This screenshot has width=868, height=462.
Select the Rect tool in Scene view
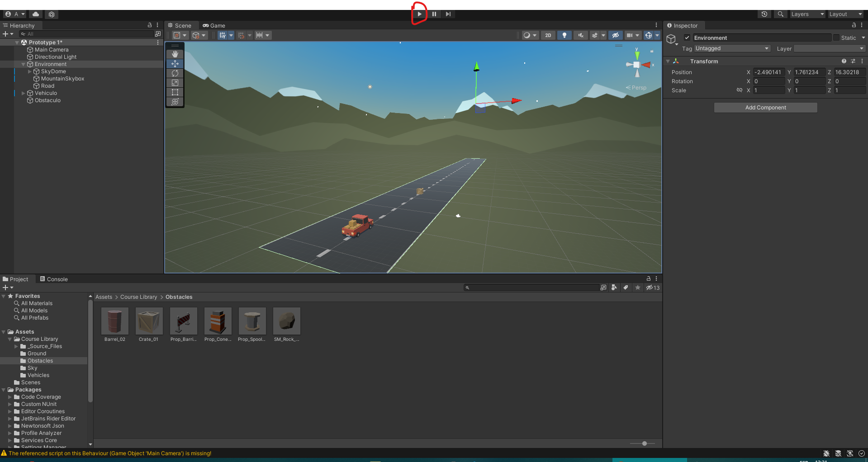click(x=175, y=92)
